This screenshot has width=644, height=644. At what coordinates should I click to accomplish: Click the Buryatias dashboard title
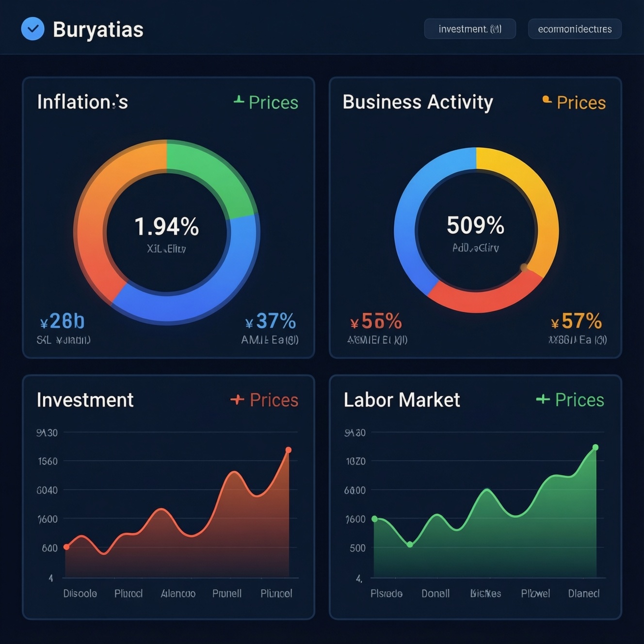(x=98, y=30)
